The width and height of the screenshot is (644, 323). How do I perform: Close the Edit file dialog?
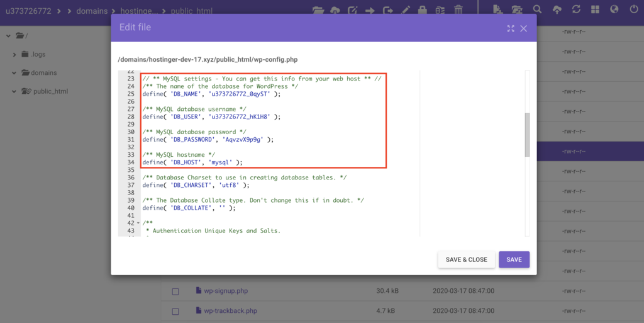pyautogui.click(x=524, y=28)
